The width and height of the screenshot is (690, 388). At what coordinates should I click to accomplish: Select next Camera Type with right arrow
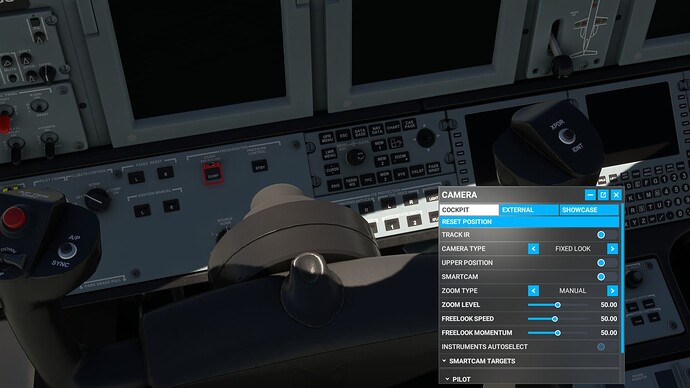point(612,249)
